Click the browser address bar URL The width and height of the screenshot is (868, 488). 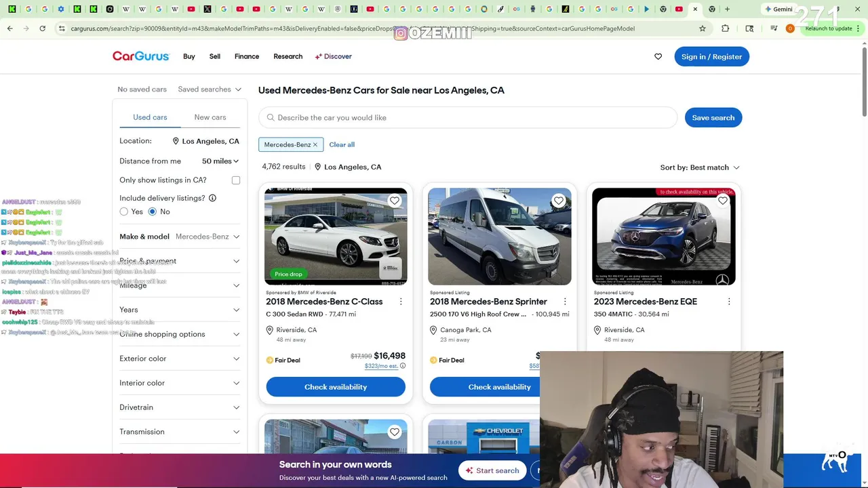point(353,28)
